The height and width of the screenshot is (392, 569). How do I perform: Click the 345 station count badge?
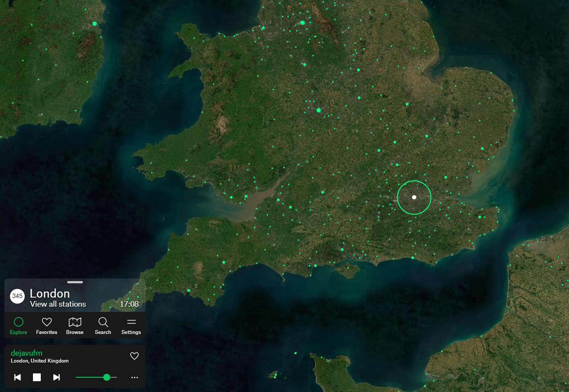[17, 296]
